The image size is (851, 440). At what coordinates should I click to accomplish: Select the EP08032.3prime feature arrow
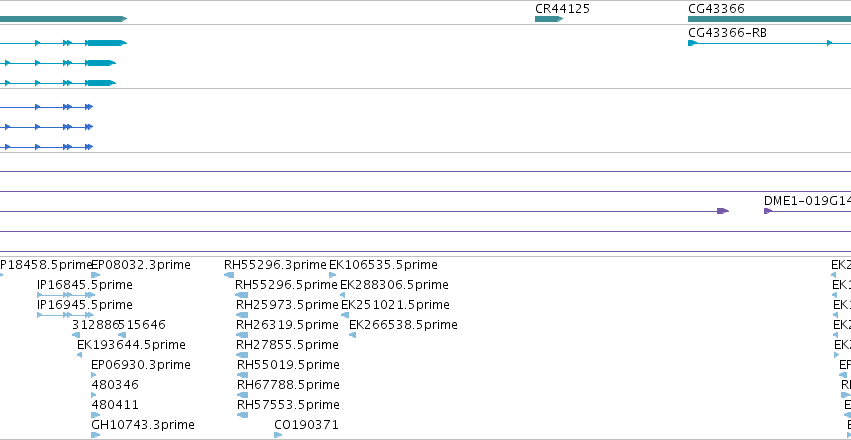coord(96,275)
